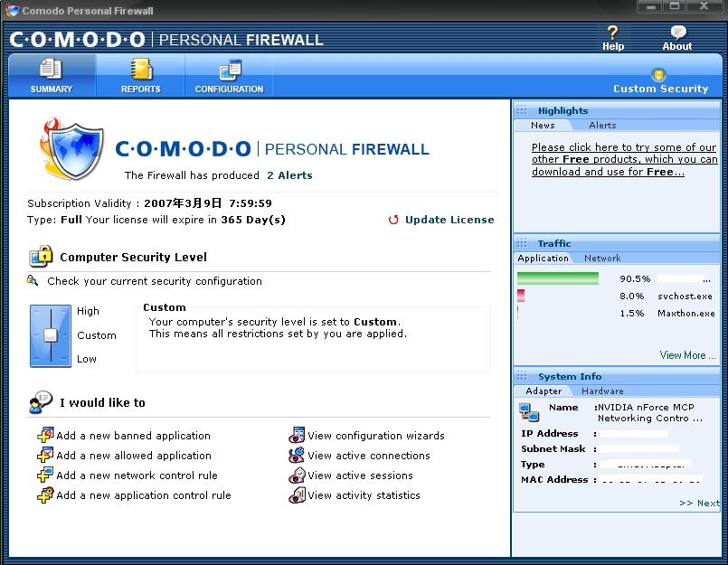Image resolution: width=728 pixels, height=565 pixels.
Task: Click 'View configuration wizards'
Action: coord(376,436)
